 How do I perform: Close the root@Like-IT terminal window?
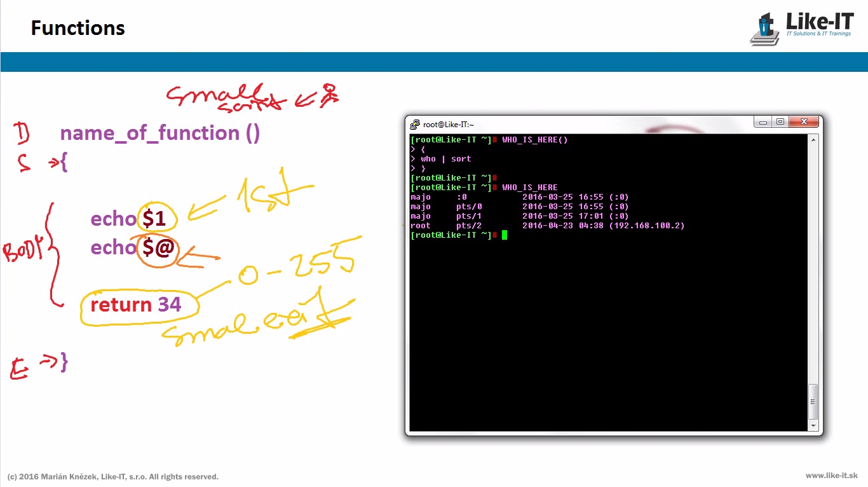[804, 122]
